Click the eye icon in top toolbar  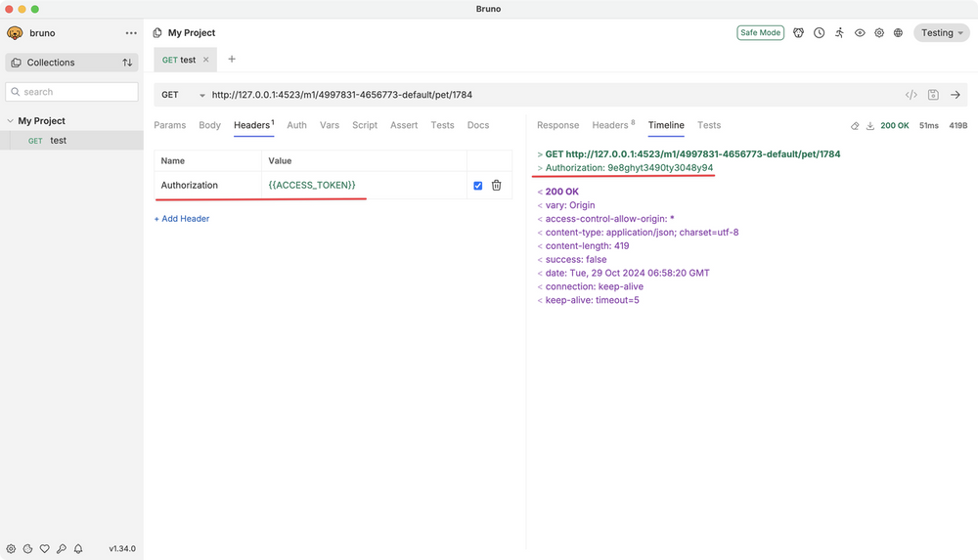[860, 32]
